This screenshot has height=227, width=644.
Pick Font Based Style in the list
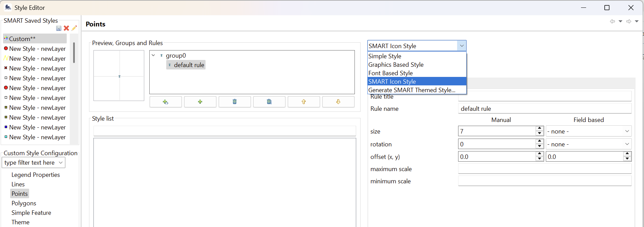point(390,73)
